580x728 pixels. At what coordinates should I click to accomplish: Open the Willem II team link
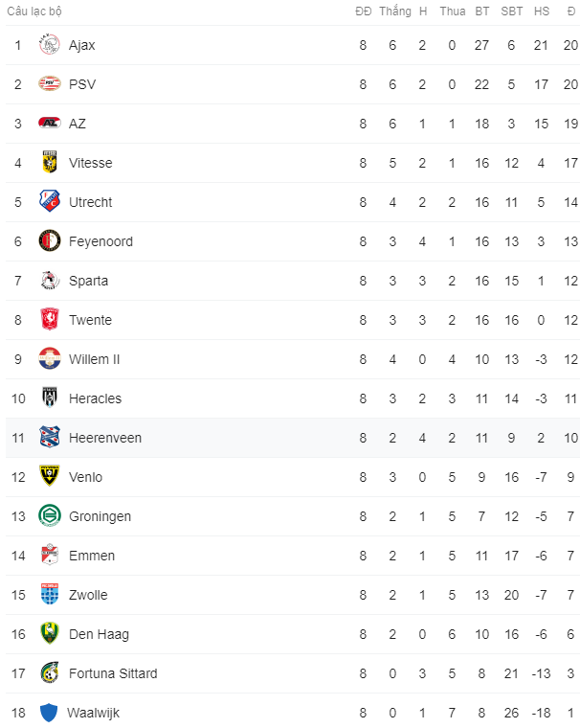tap(95, 359)
